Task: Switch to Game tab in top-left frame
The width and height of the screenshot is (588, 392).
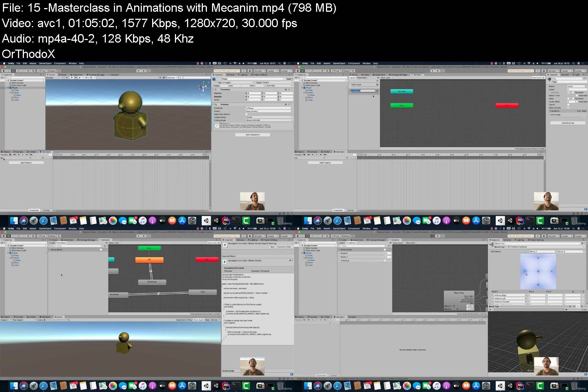Action: click(x=63, y=75)
